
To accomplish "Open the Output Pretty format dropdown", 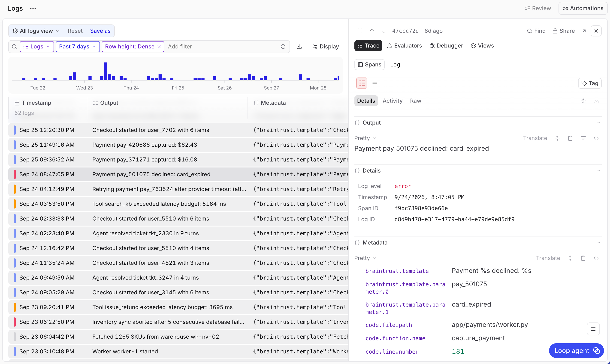I will coord(365,138).
